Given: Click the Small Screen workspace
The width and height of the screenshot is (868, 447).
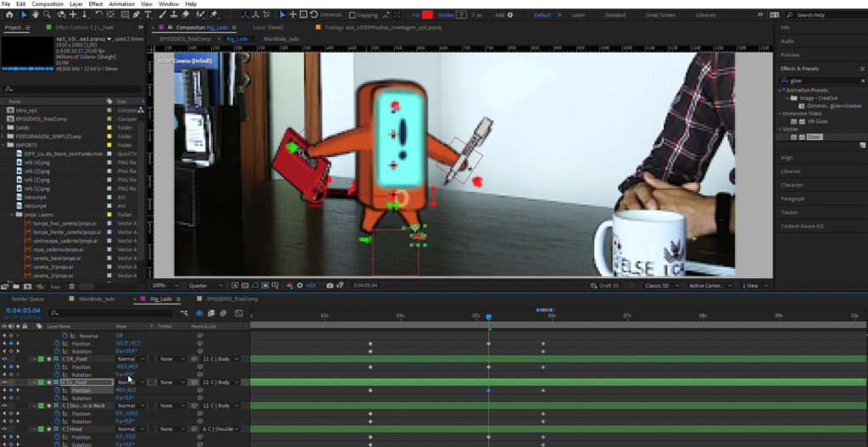Looking at the screenshot, I should pos(660,15).
